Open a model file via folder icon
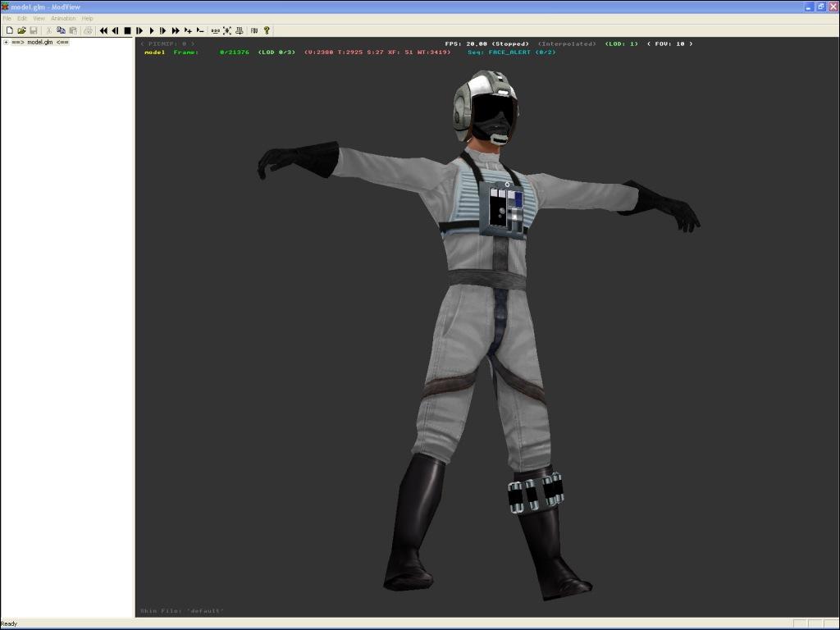This screenshot has width=840, height=630. 21,30
